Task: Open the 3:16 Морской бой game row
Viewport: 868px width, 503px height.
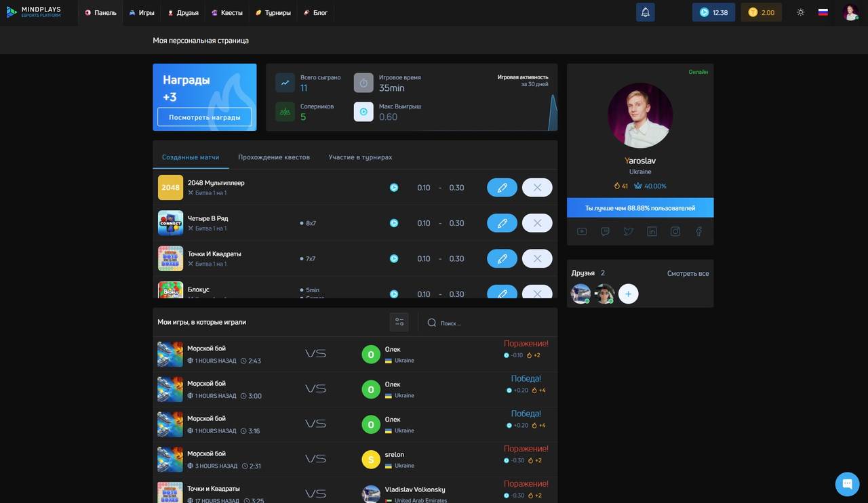Action: (355, 424)
